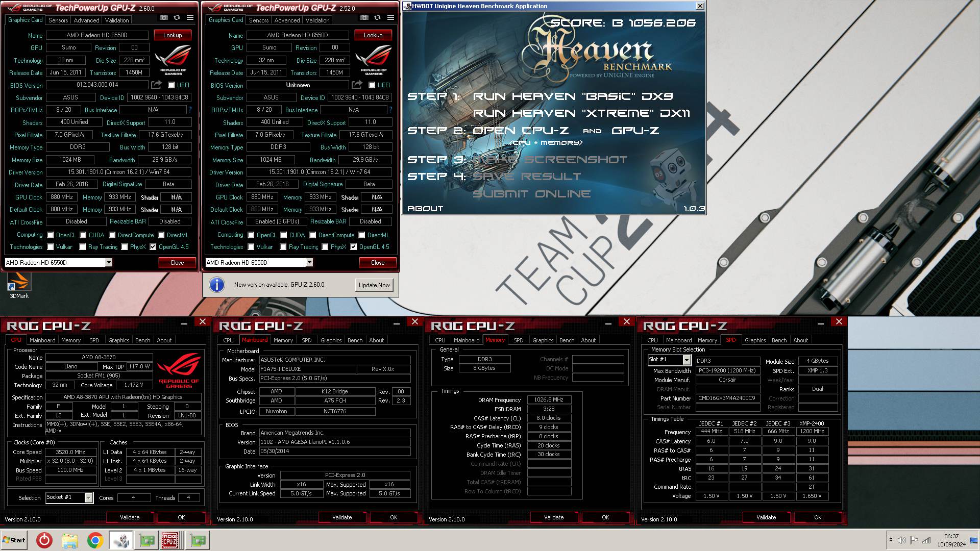
Task: Expand the Socket #1 selection dropdown in CPU-Z
Action: (x=89, y=497)
